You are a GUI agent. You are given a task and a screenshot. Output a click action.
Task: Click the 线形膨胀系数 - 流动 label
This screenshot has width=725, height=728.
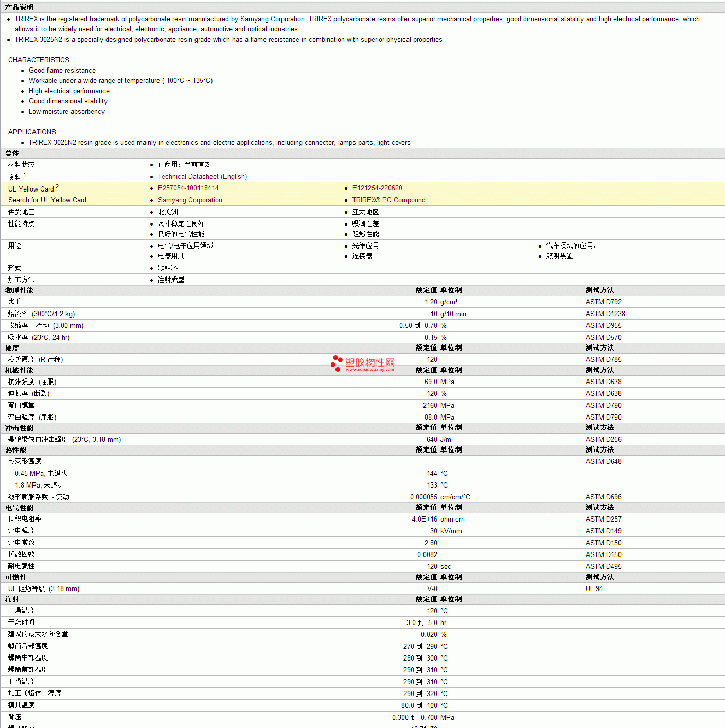point(39,497)
